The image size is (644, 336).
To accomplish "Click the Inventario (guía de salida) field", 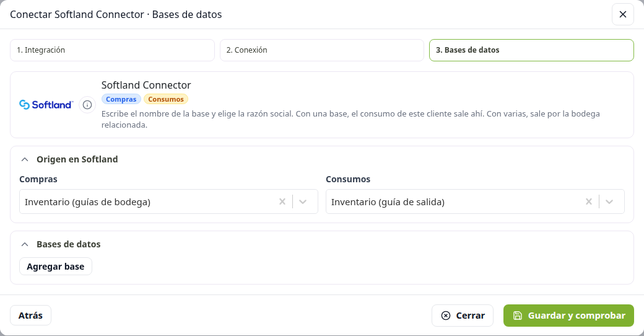I will point(475,201).
